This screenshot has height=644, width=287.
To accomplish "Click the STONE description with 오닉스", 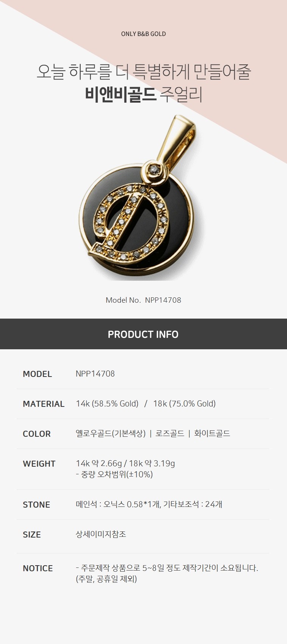I will tap(149, 504).
